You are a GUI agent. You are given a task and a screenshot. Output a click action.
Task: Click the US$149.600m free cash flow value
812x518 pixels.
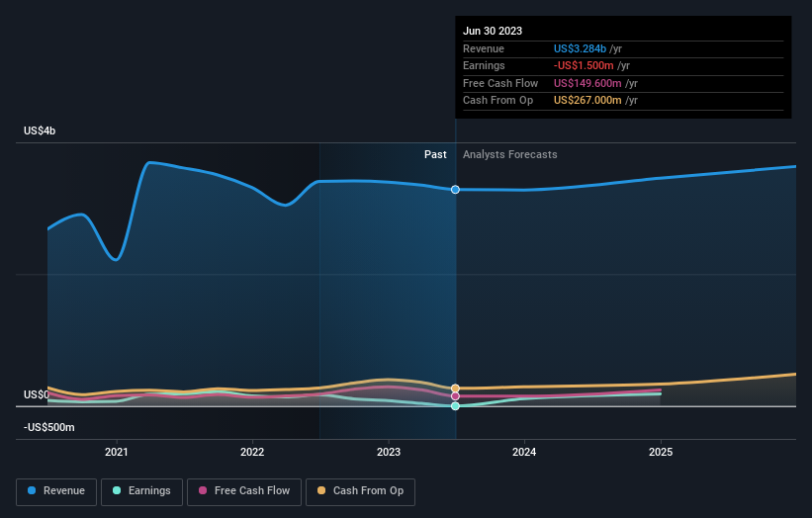point(587,83)
